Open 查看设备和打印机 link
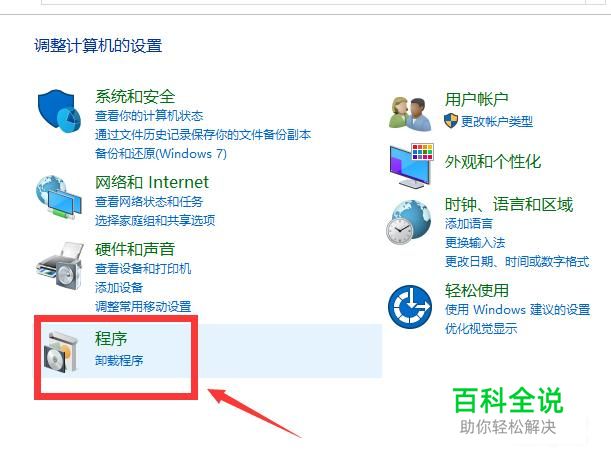 [143, 268]
